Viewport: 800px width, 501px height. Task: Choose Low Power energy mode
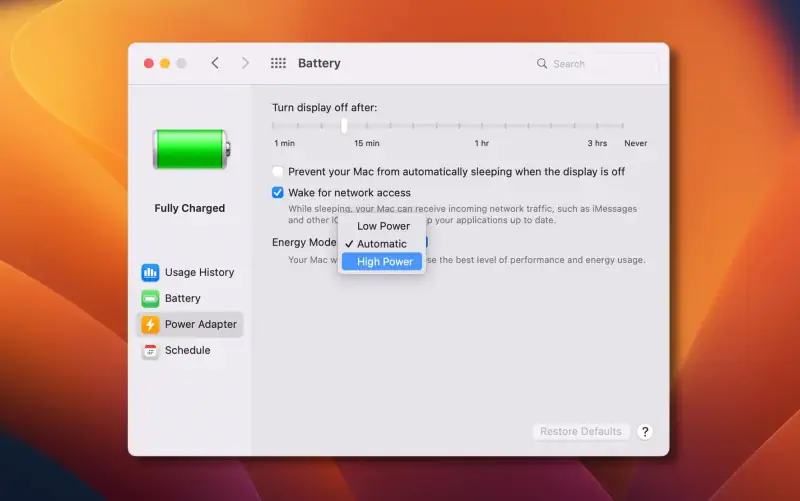tap(382, 226)
